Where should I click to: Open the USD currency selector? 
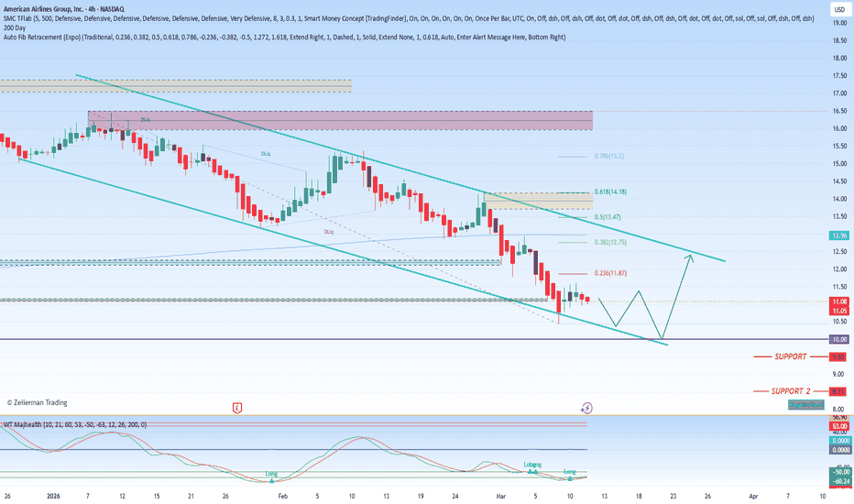tap(838, 9)
